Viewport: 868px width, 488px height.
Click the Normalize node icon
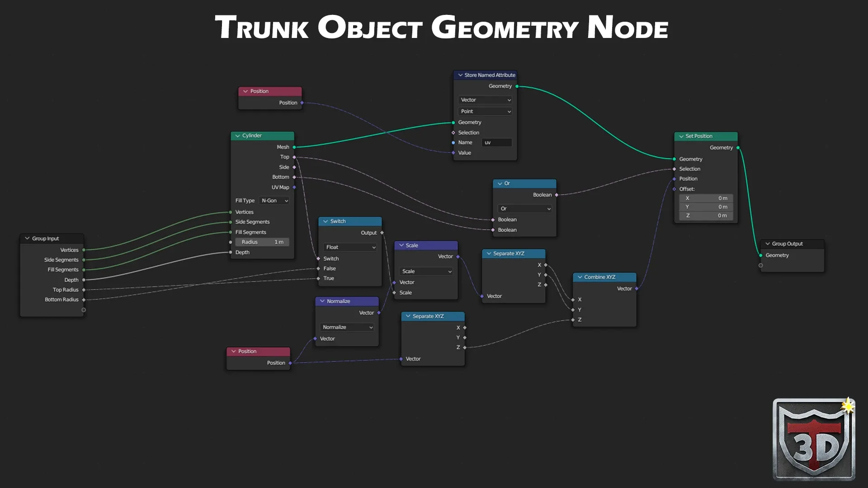[322, 301]
